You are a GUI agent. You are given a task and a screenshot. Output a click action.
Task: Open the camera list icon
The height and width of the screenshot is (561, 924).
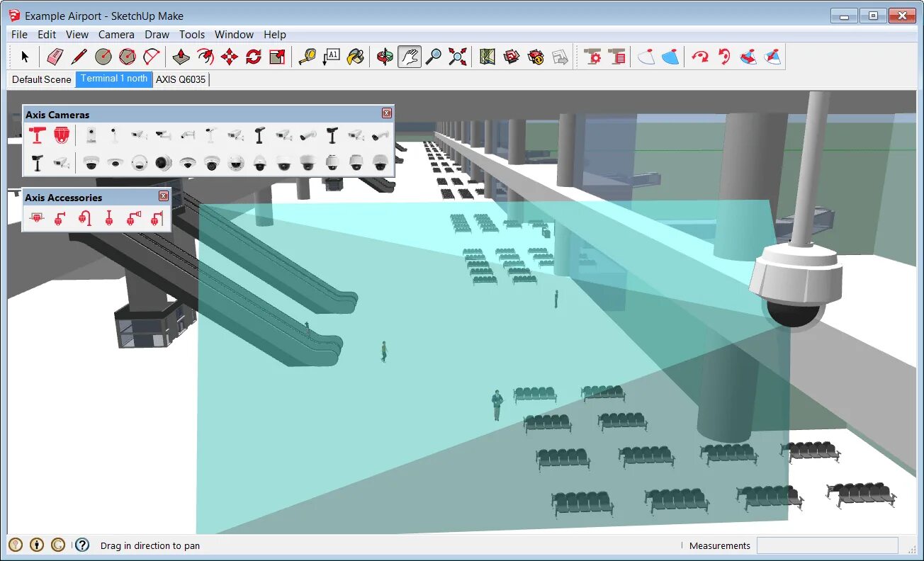click(x=617, y=57)
